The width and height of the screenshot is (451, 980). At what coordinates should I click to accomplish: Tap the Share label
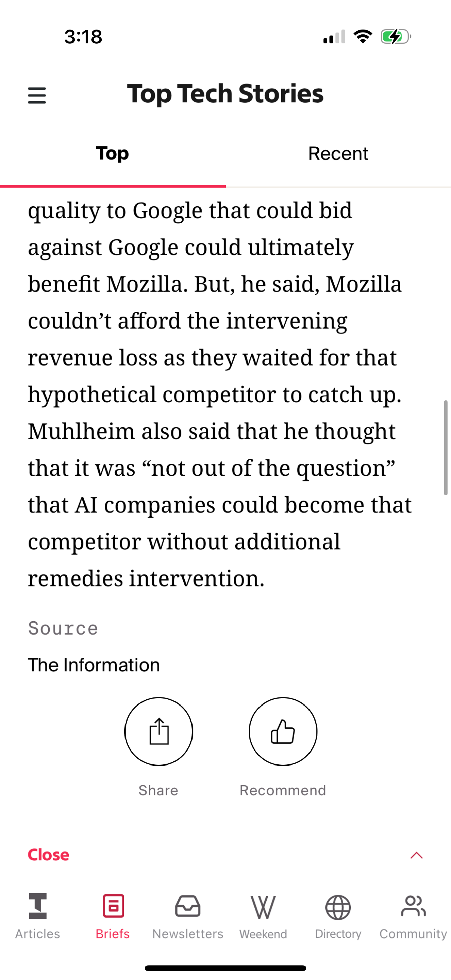158,791
